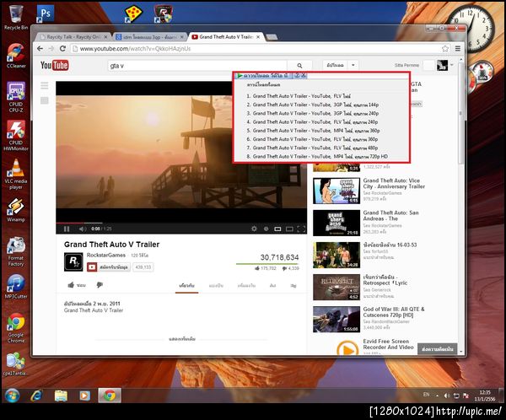Choose the 3GP 144p download entry
Screen dimensions: 506x420
[x=313, y=105]
